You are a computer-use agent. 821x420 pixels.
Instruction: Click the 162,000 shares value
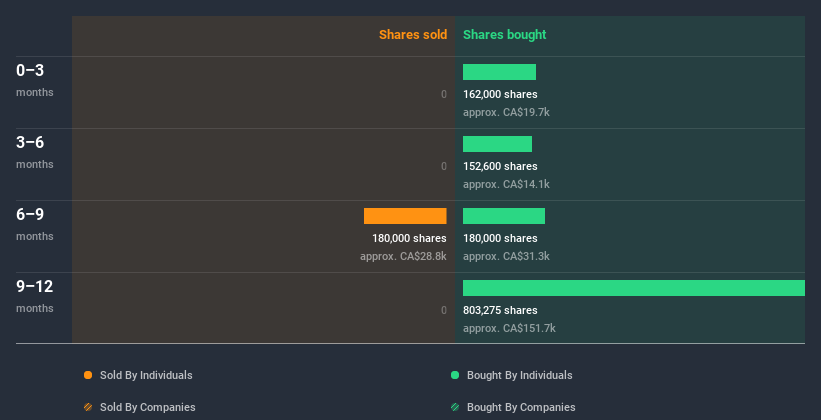click(500, 94)
